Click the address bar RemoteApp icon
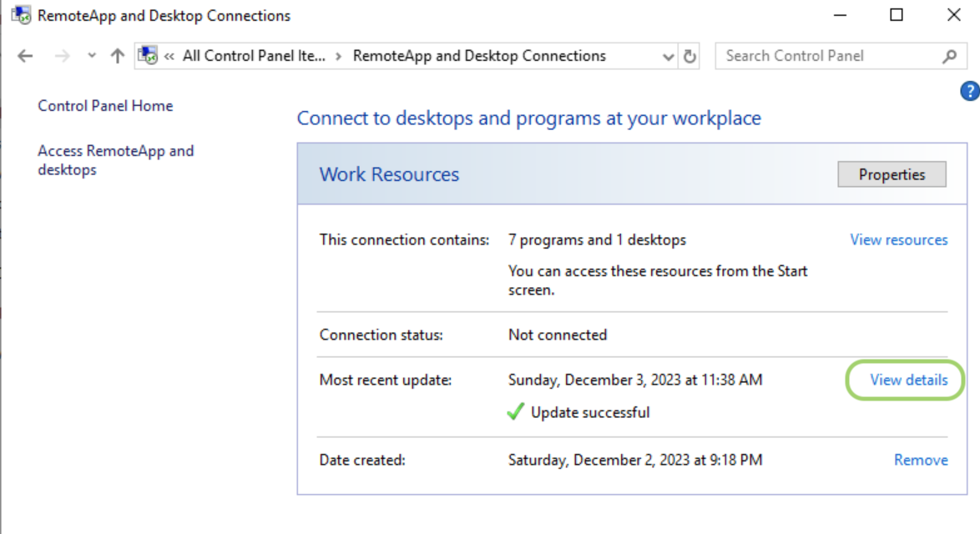This screenshot has width=980, height=534. (x=148, y=56)
